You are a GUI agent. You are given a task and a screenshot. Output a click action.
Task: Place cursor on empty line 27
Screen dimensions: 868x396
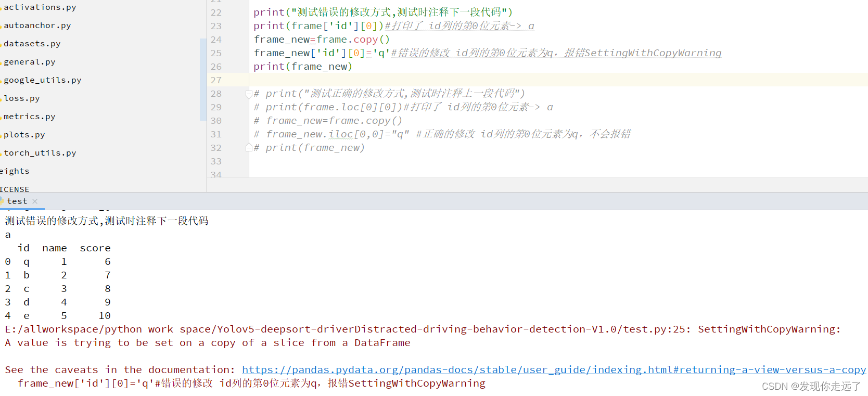point(558,80)
